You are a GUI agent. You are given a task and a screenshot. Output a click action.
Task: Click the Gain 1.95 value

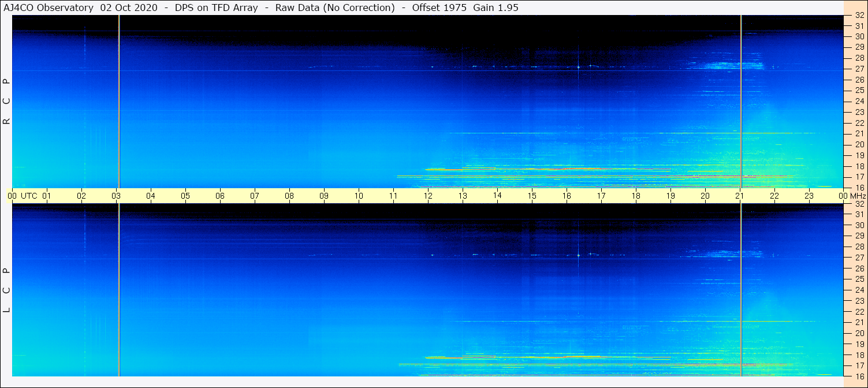pyautogui.click(x=496, y=8)
